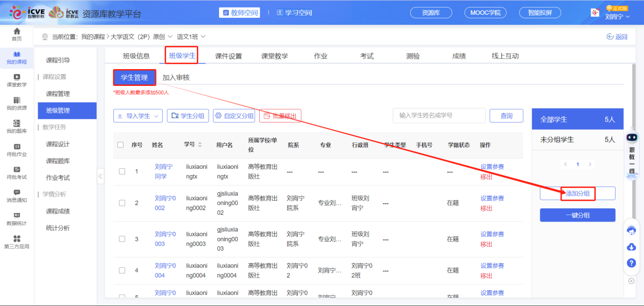Open 消息通知 message icon

click(x=17, y=193)
